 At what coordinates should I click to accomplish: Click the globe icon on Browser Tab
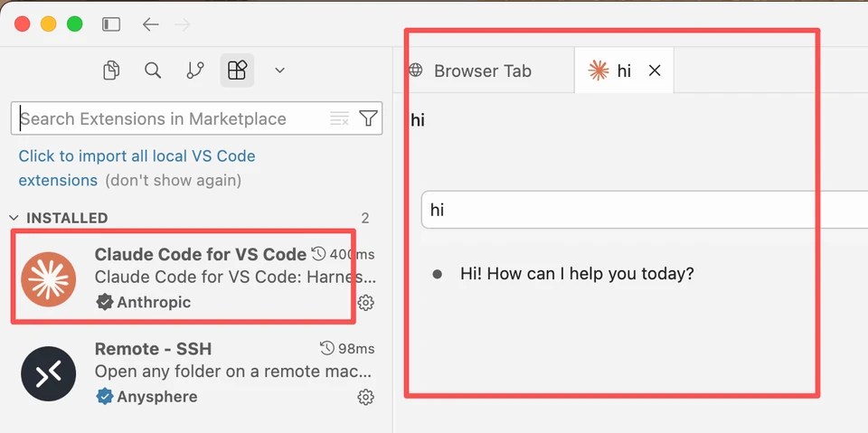[x=415, y=71]
